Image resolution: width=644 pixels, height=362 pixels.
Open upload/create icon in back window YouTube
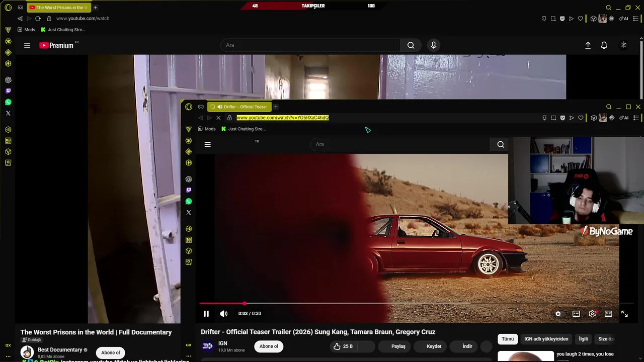click(588, 45)
